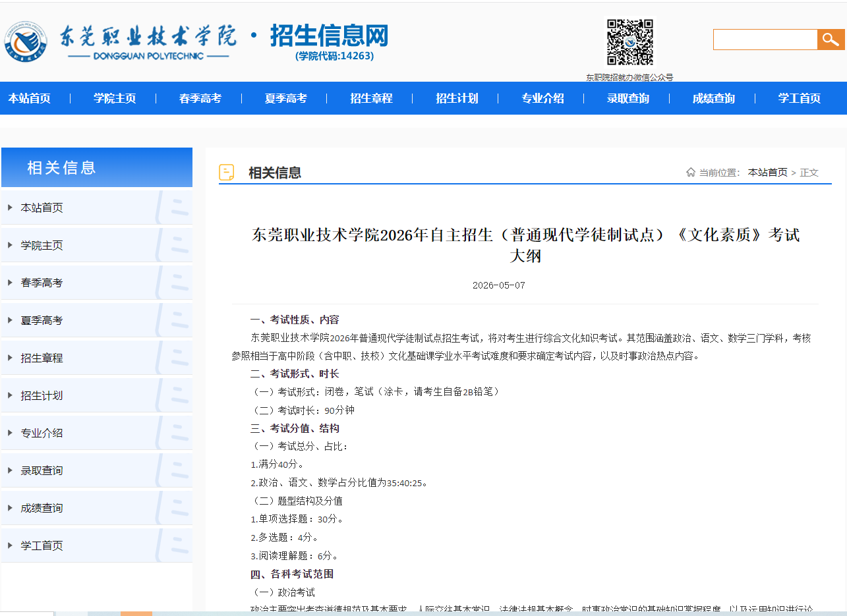Click the article title 考试大纲 heading
The width and height of the screenshot is (847, 616).
tap(525, 244)
